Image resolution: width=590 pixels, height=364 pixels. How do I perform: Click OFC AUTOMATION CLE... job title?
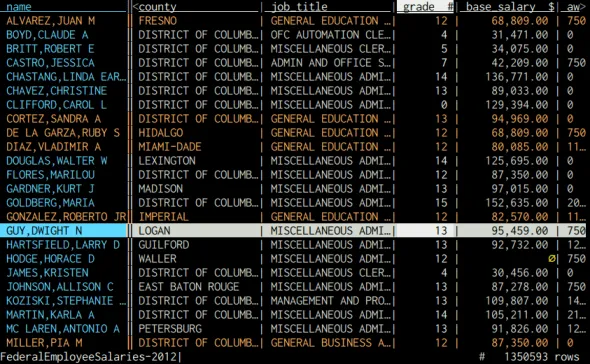pyautogui.click(x=330, y=35)
